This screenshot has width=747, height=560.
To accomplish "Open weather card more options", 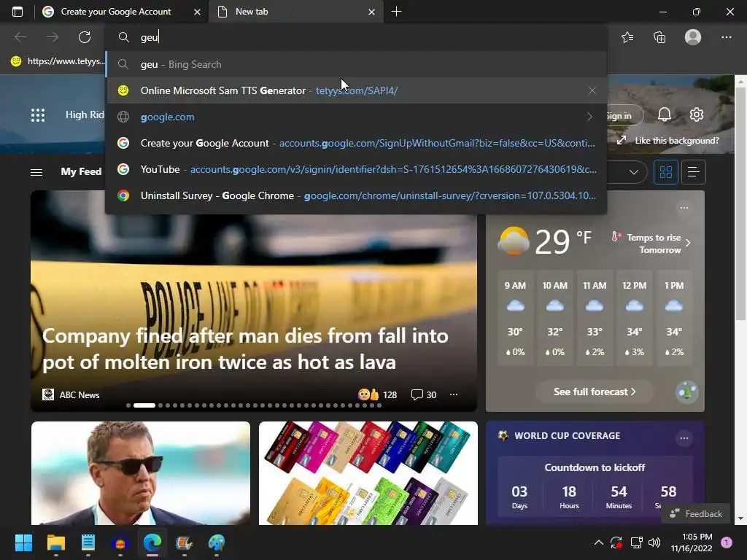I will click(684, 208).
